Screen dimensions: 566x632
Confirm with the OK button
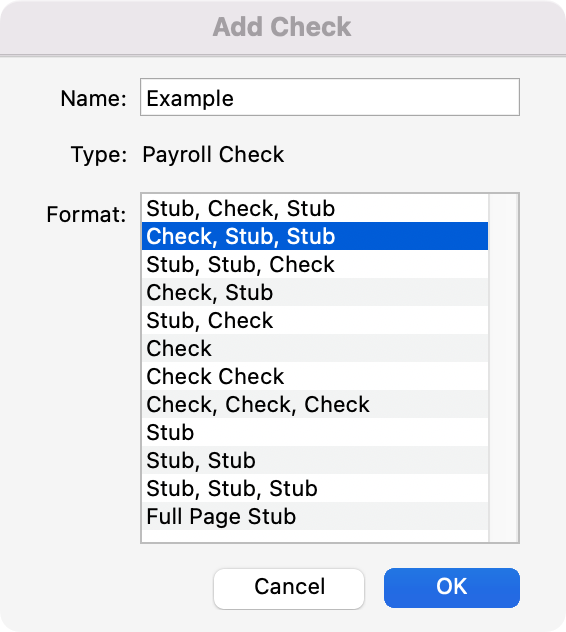pyautogui.click(x=452, y=588)
